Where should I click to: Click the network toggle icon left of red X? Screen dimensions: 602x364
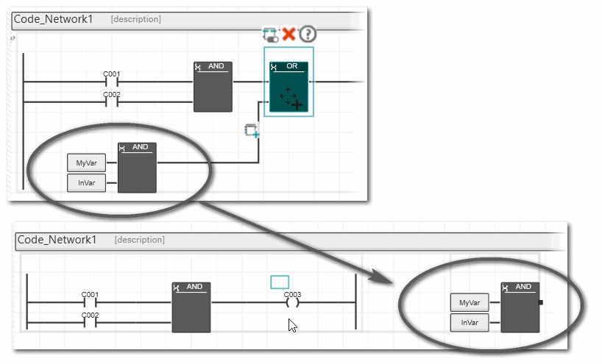click(x=270, y=35)
